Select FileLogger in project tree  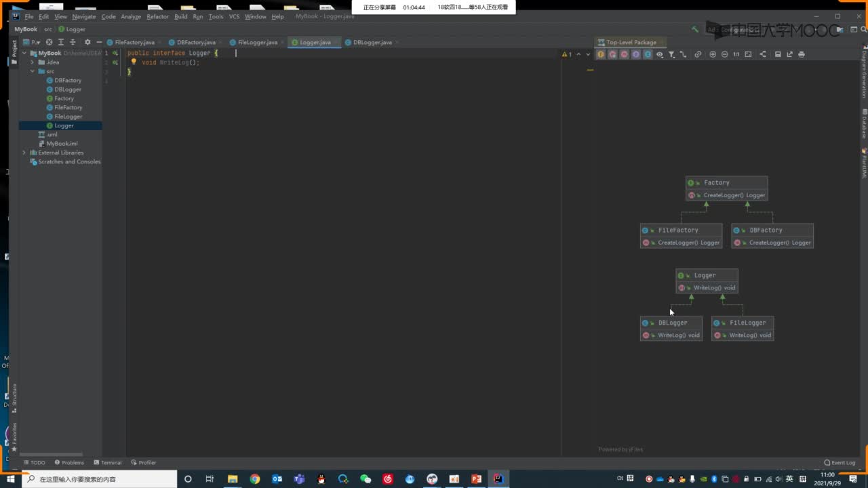pos(68,117)
